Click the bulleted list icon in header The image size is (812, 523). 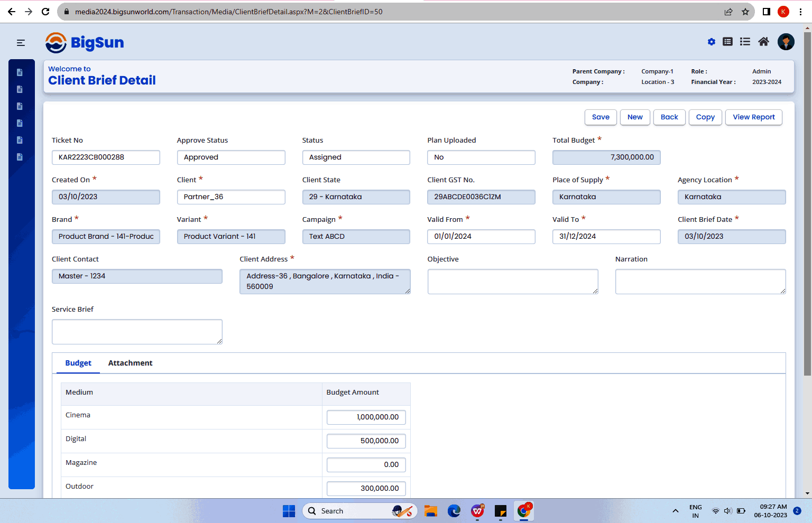(x=745, y=42)
